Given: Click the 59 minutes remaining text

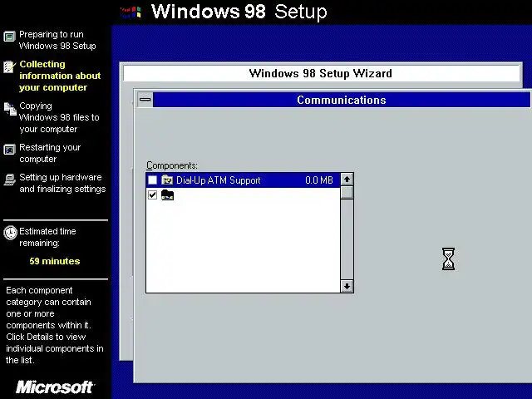Looking at the screenshot, I should (x=55, y=261).
